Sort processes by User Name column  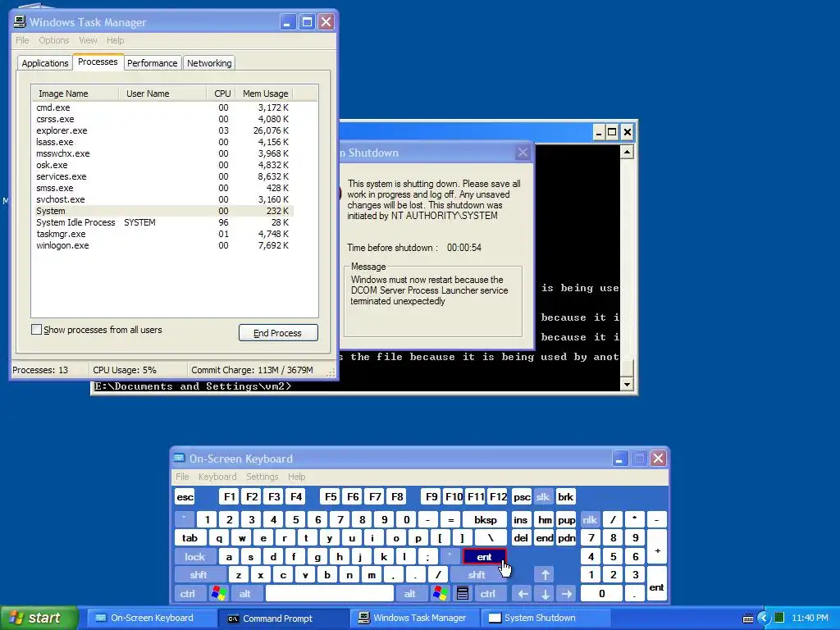point(162,94)
